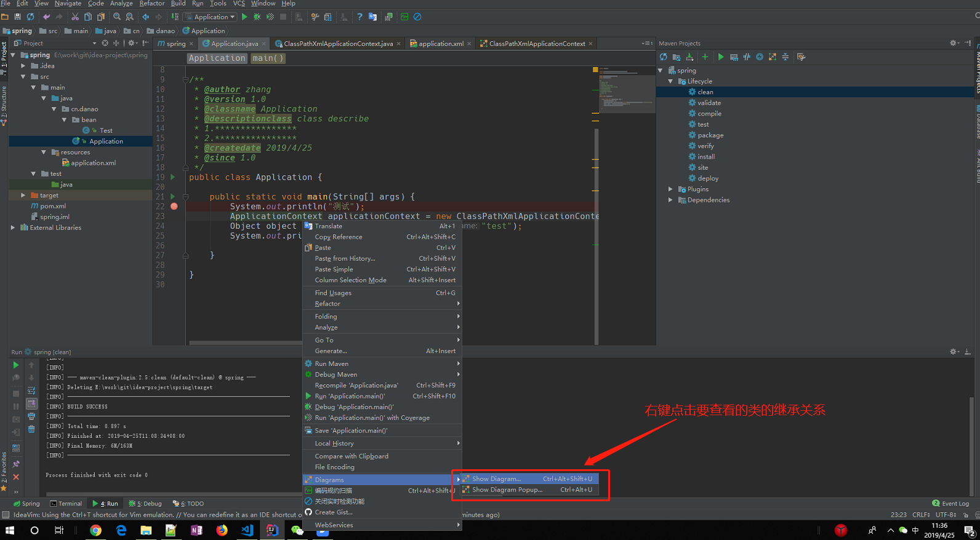Open Maven Settings wrench icon
The image size is (980, 540).
point(801,57)
